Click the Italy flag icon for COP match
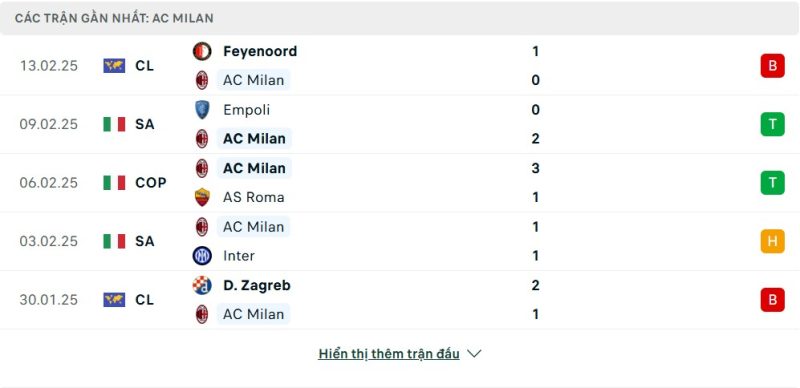Viewport: 800px width, 388px height. pyautogui.click(x=114, y=183)
